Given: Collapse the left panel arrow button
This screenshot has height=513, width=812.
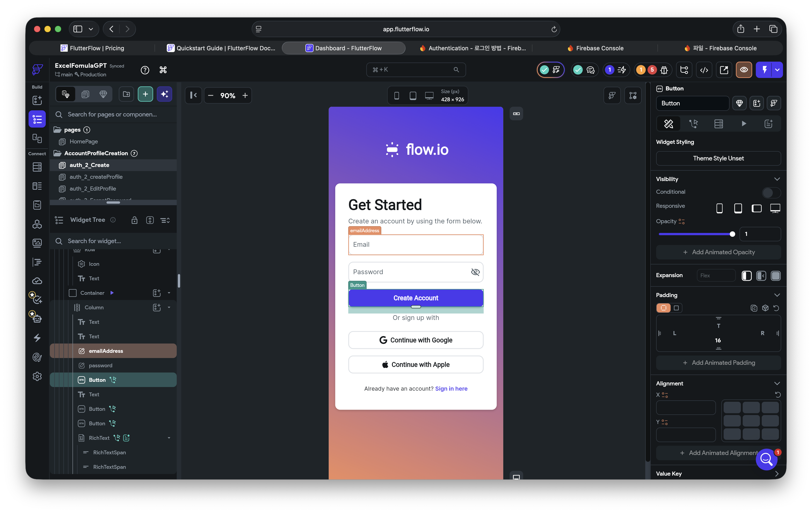Looking at the screenshot, I should [193, 95].
